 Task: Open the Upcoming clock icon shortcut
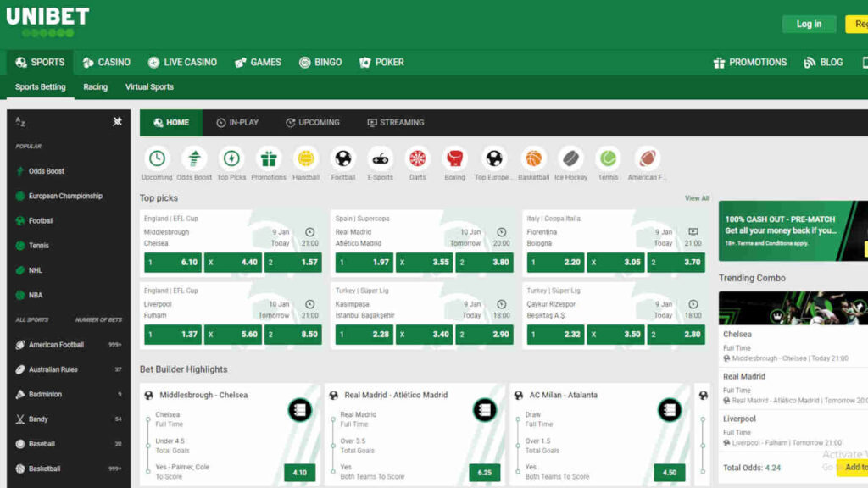157,158
